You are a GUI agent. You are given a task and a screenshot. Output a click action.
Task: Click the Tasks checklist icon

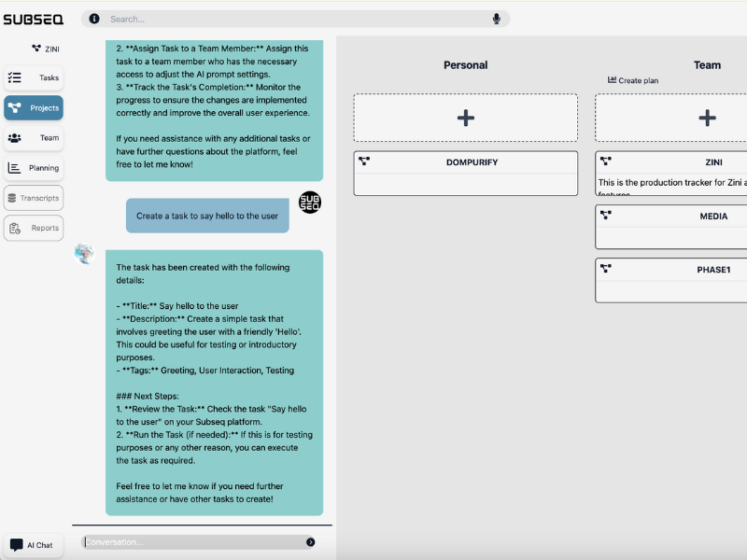pyautogui.click(x=14, y=77)
